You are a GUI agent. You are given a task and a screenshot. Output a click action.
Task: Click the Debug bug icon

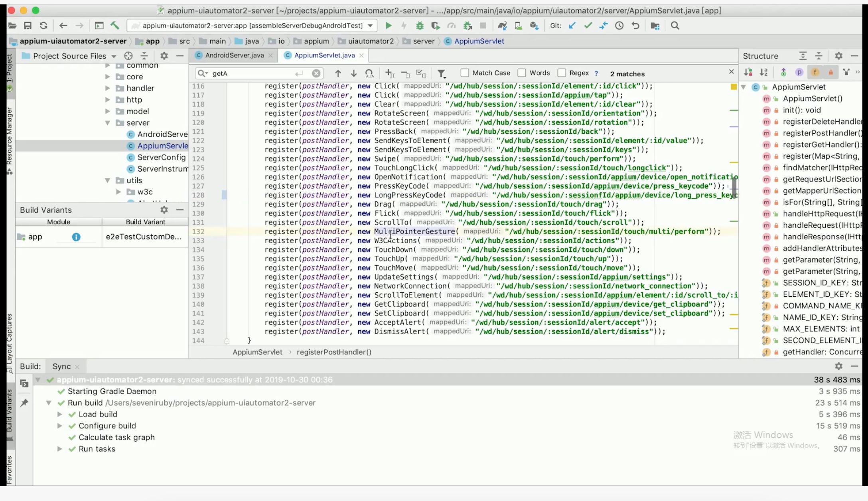[x=420, y=26]
